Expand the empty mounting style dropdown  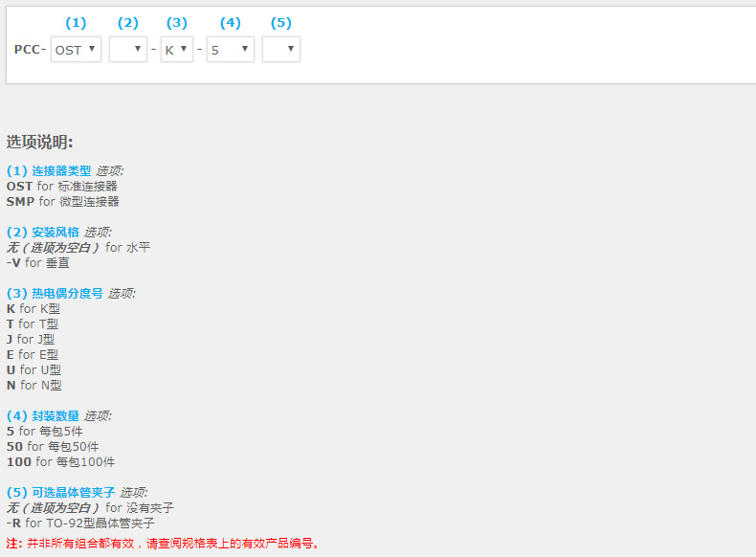pyautogui.click(x=128, y=50)
